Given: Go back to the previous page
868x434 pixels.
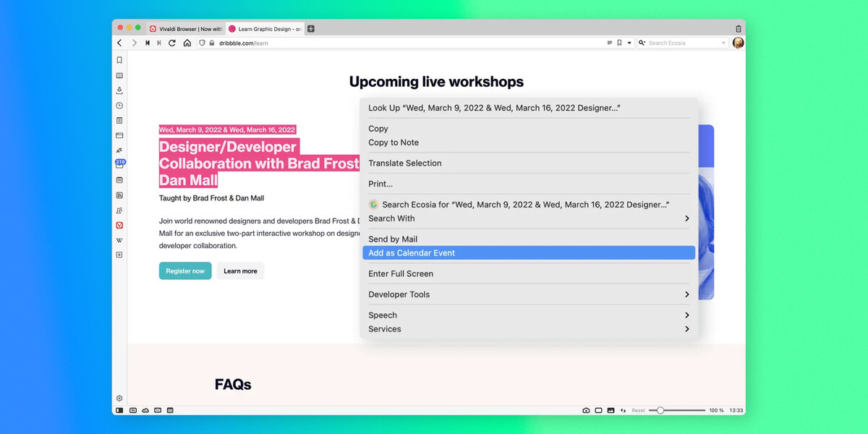Looking at the screenshot, I should click(x=120, y=43).
